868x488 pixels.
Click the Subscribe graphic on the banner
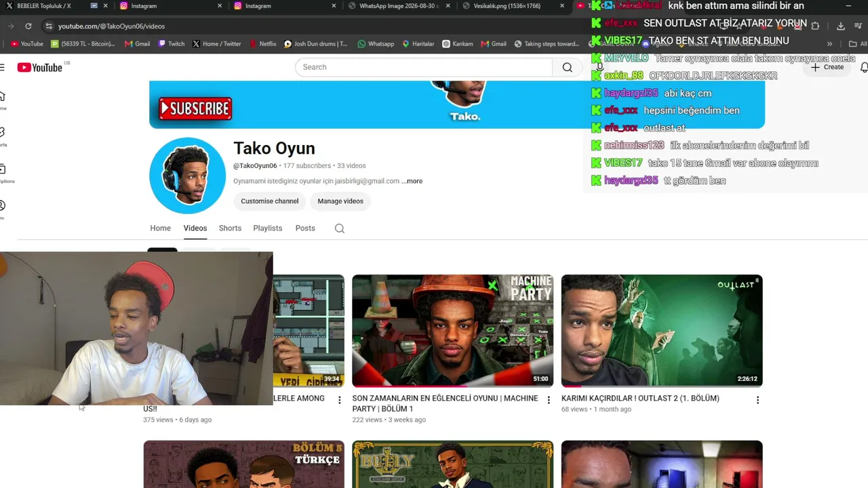pos(195,108)
